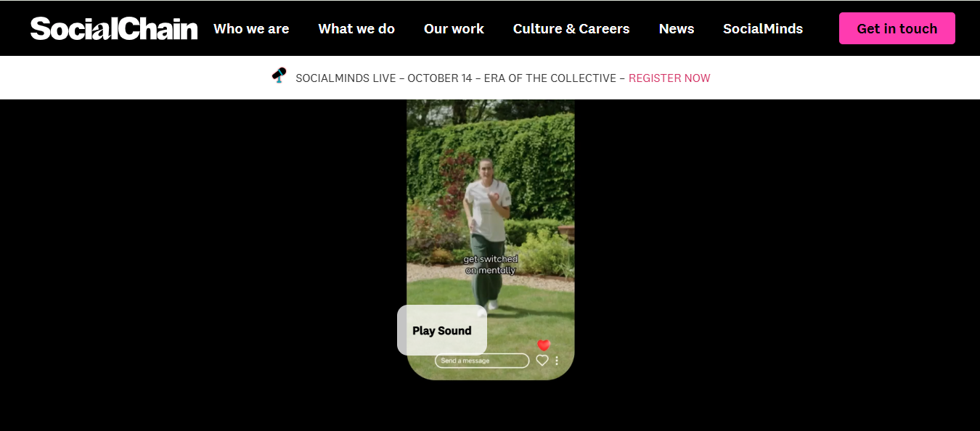Click the floating red heart emoji
This screenshot has height=431, width=980.
[x=544, y=345]
